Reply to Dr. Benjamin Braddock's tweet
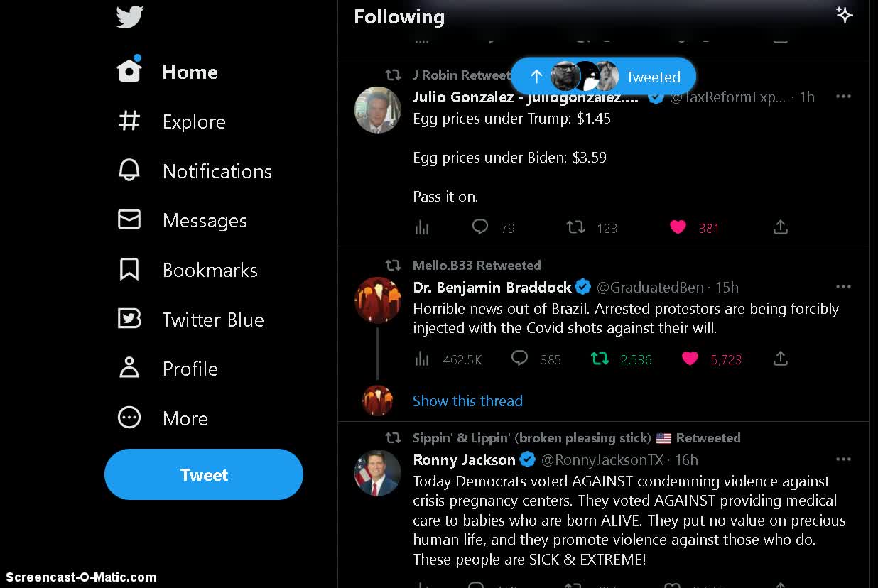 (520, 359)
